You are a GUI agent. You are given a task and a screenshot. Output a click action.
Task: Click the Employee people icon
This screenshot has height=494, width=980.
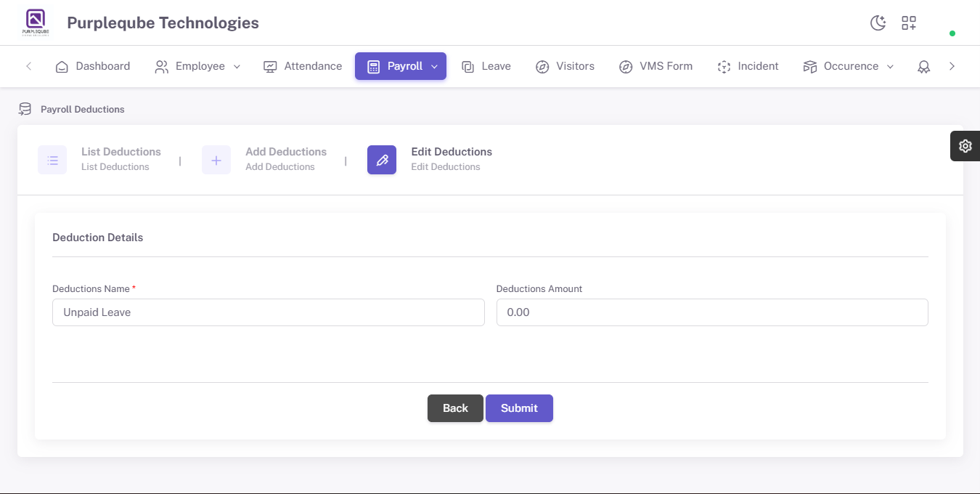(162, 67)
